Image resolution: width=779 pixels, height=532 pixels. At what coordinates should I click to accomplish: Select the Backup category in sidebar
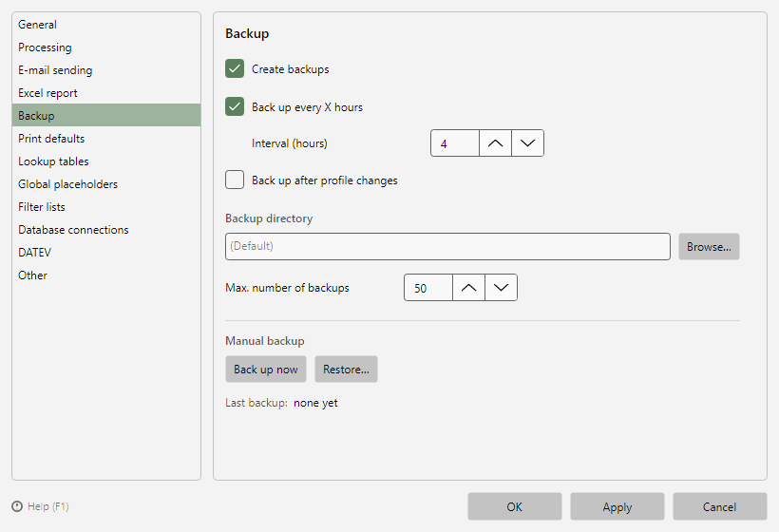106,115
